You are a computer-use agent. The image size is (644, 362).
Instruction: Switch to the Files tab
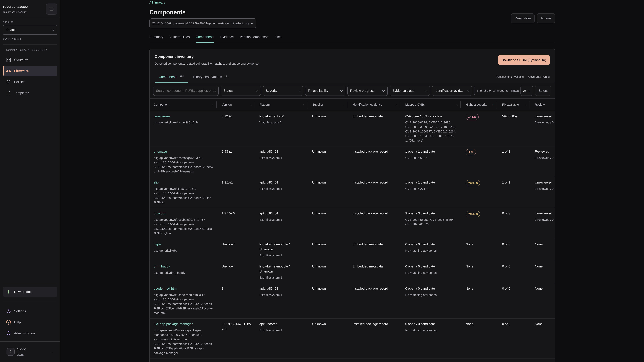click(278, 37)
